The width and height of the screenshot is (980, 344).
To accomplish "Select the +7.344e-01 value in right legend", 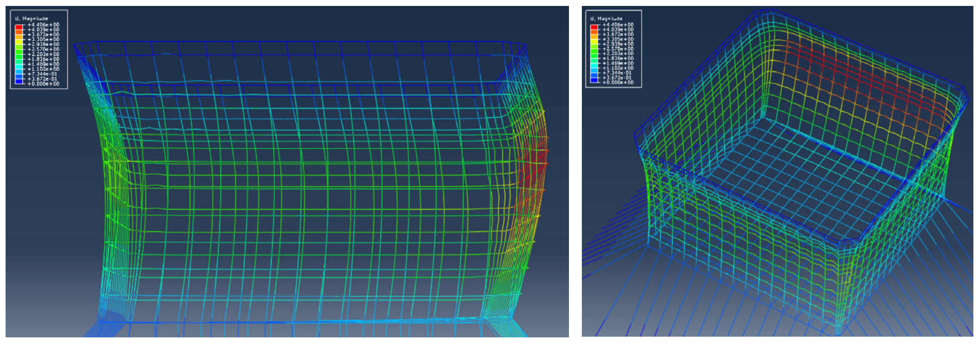I will point(617,73).
